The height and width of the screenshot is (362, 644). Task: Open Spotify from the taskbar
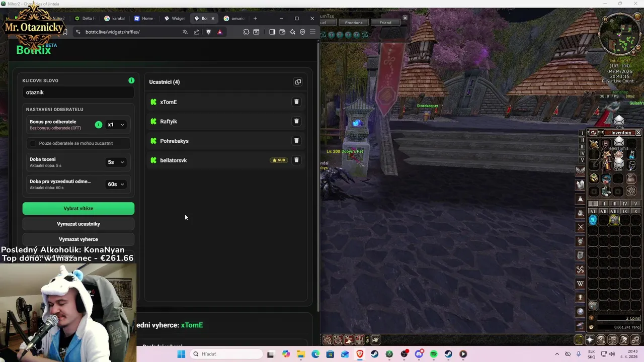pyautogui.click(x=434, y=354)
